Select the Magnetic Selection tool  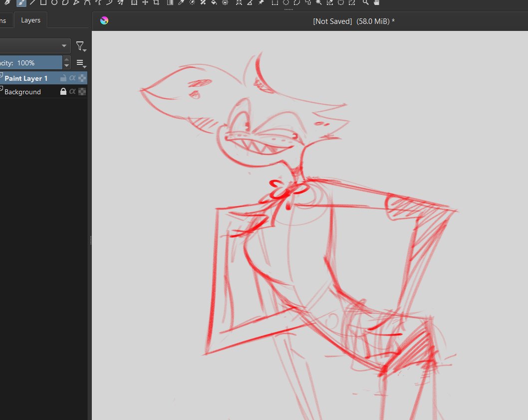tap(351, 2)
